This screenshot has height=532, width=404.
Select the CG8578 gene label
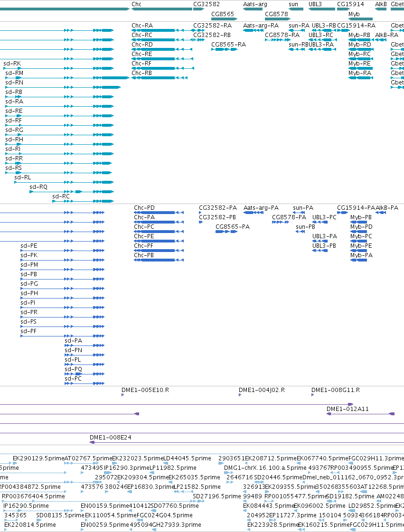click(x=276, y=14)
